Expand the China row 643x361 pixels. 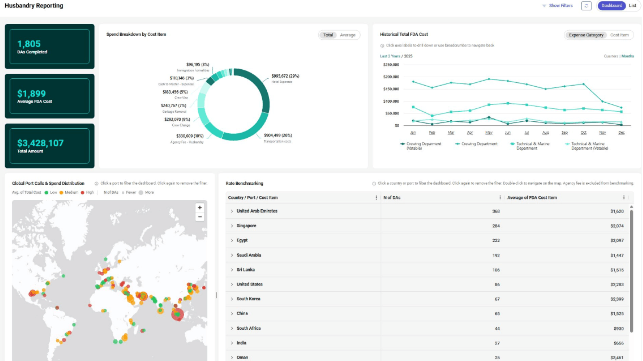[x=232, y=314]
